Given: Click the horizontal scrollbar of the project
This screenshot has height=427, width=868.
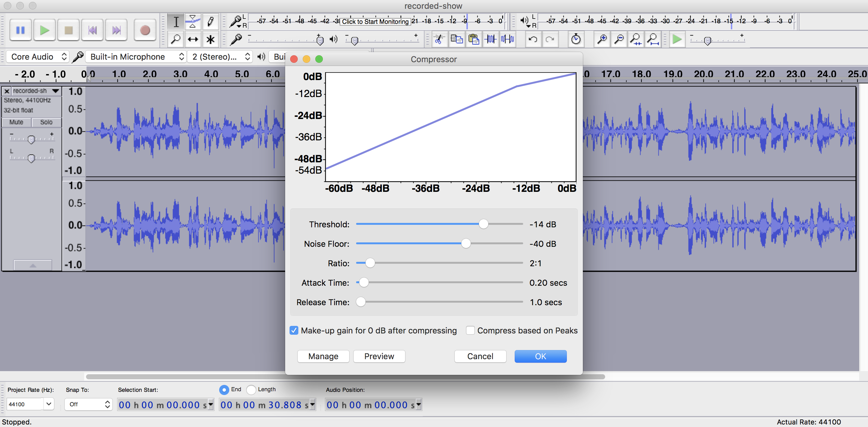Looking at the screenshot, I should click(345, 376).
